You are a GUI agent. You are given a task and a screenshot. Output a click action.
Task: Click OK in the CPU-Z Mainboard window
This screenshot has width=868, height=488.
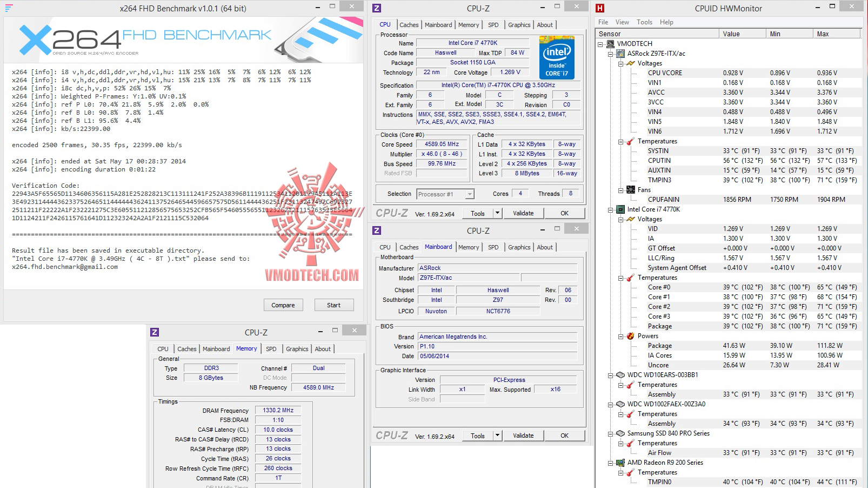click(x=565, y=436)
